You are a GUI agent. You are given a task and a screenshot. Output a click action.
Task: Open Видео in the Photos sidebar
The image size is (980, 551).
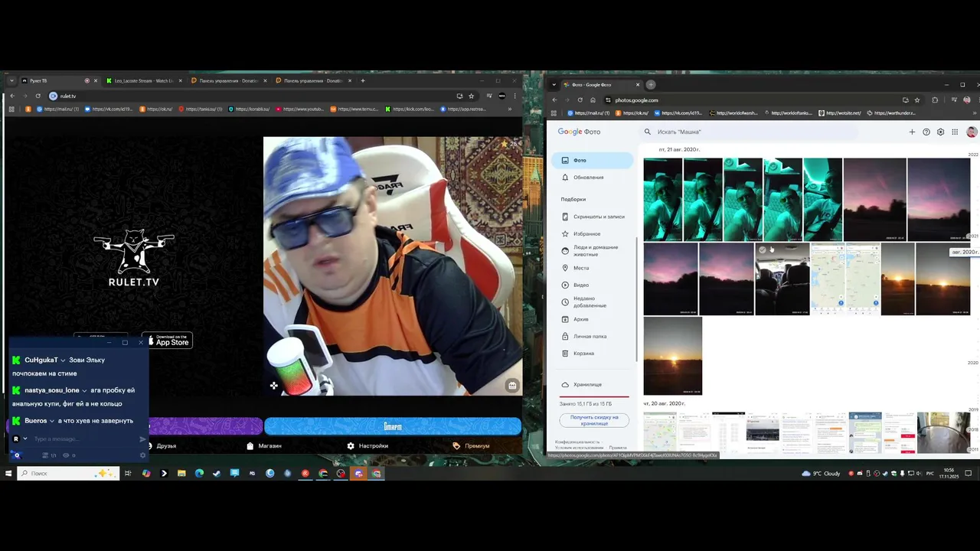coord(593,285)
